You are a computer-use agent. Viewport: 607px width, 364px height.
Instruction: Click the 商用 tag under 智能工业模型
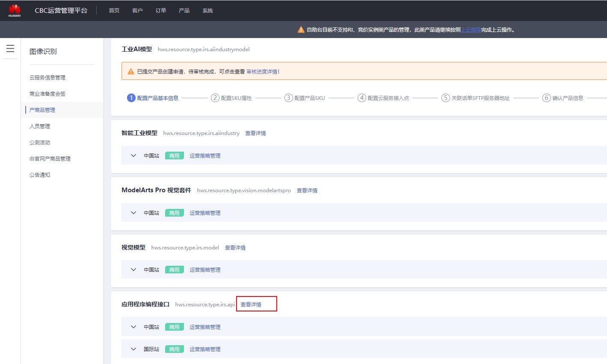click(175, 156)
